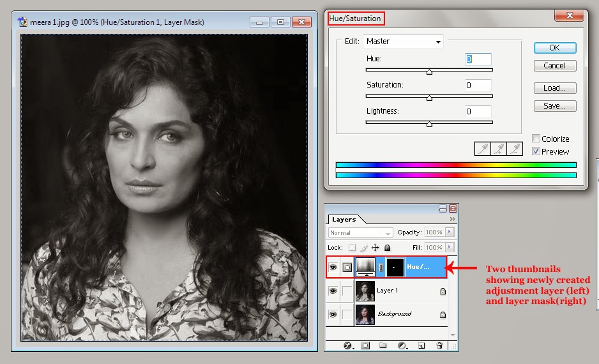
Task: Select the Add to Sample eyedropper
Action: click(x=499, y=149)
